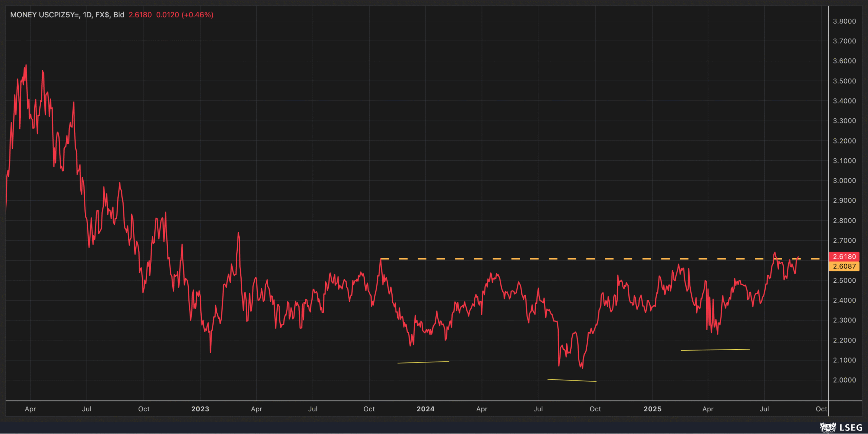
Task: Click the 3.6000 price axis label
Action: click(x=844, y=61)
